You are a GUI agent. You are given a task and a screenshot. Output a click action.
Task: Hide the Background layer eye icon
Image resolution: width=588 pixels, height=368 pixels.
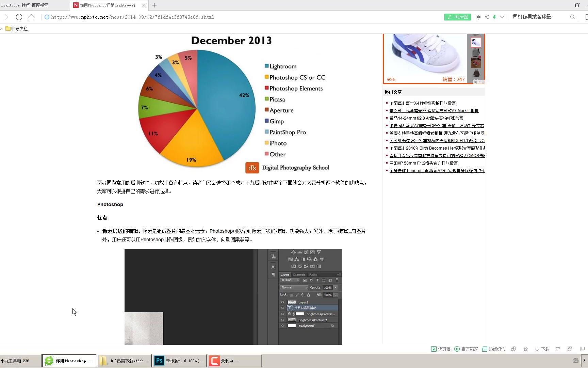282,326
